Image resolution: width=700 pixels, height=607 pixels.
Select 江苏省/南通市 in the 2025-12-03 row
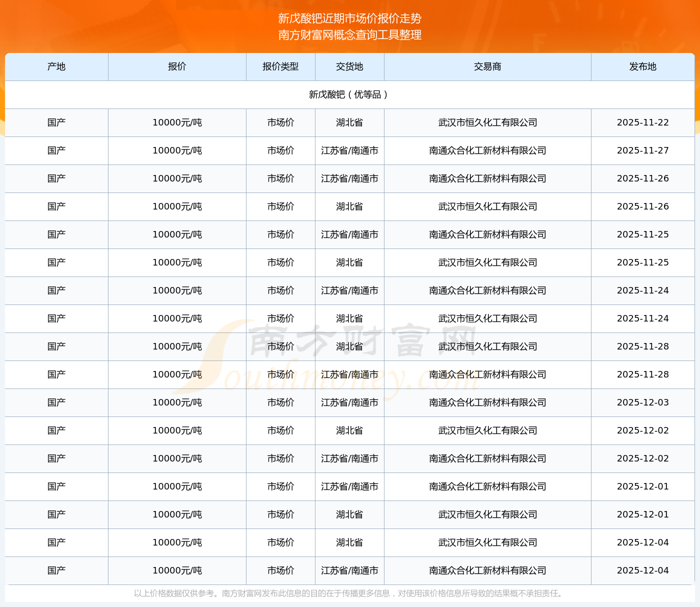click(349, 402)
